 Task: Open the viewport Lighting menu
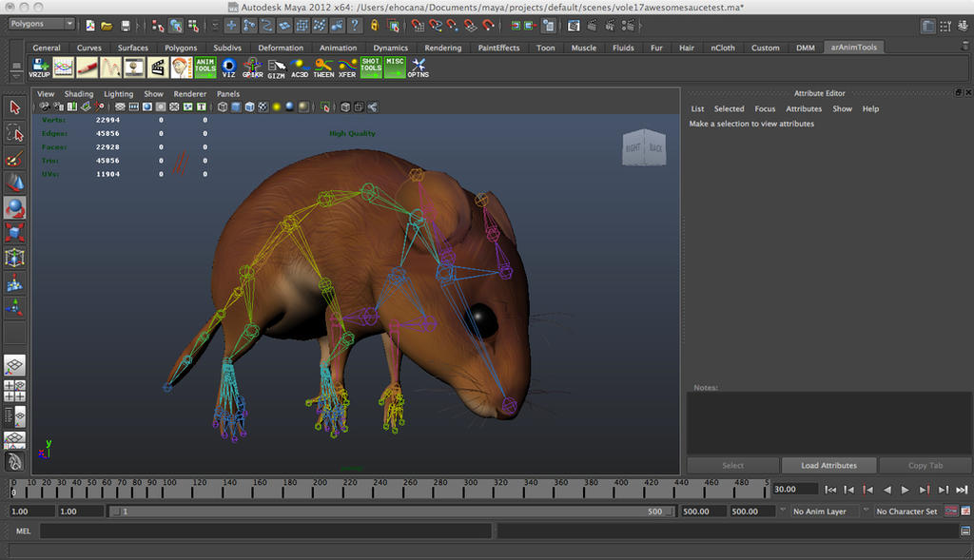(x=118, y=94)
